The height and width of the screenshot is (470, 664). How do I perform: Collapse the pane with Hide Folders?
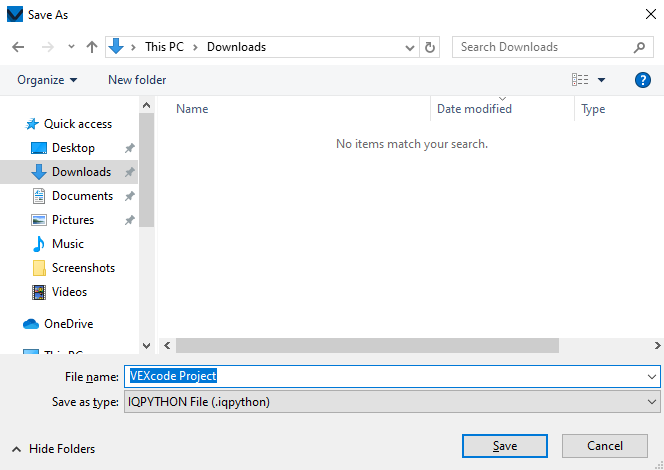tap(53, 449)
